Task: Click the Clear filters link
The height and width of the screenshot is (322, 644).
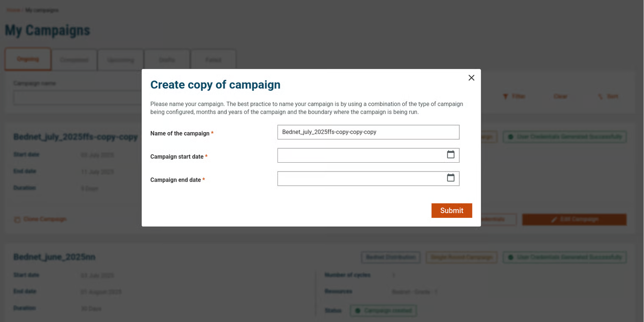Action: pos(560,97)
